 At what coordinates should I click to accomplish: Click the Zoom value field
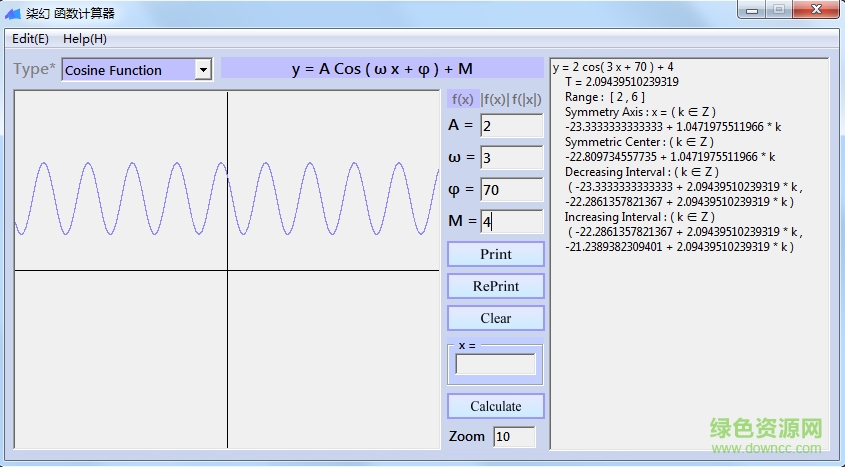[514, 437]
